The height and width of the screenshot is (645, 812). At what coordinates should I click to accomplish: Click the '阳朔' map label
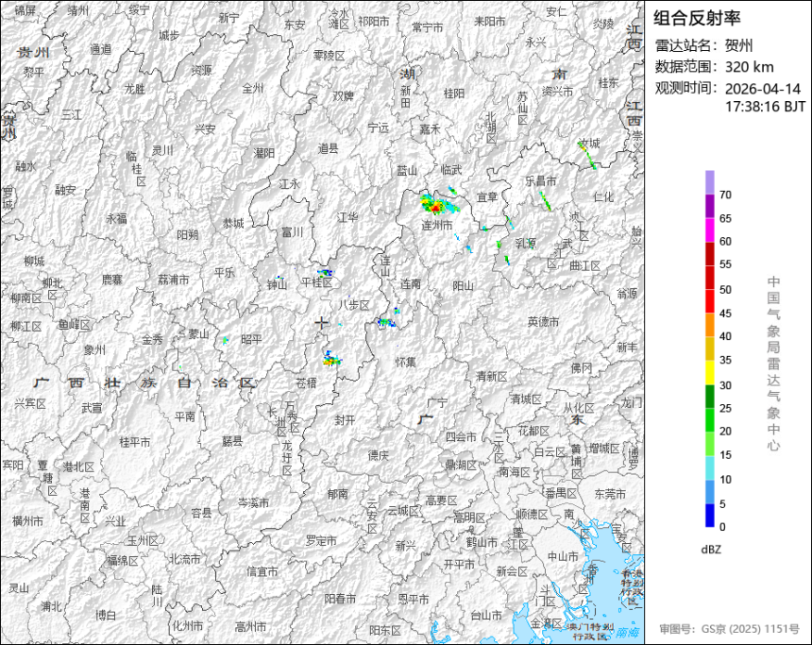coord(188,235)
